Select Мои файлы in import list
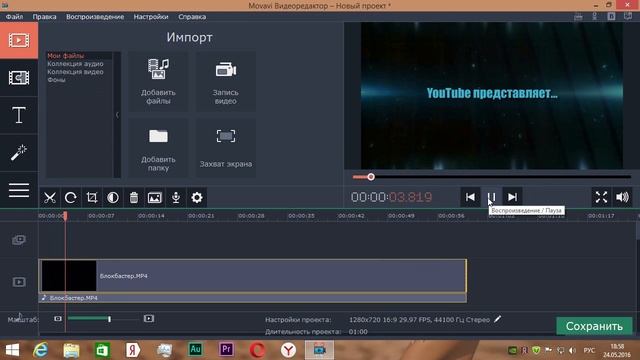 66,56
